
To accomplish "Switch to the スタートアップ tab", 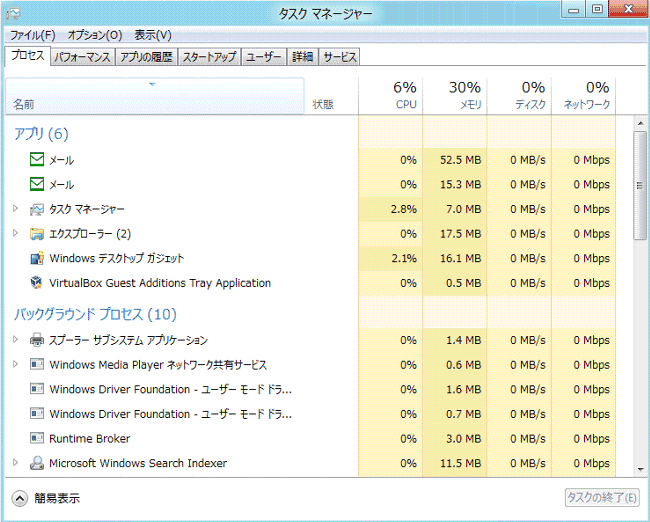I will 209,57.
